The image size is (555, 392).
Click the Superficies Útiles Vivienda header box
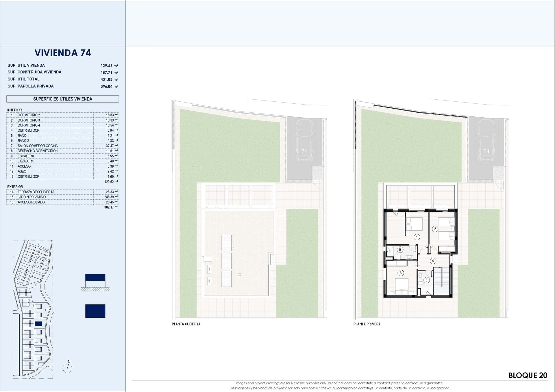(x=63, y=99)
